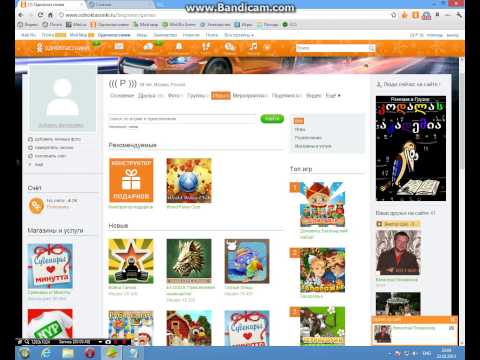Click the "Добавить фотографию" link on the avatar
480x360 pixels.
[61, 125]
